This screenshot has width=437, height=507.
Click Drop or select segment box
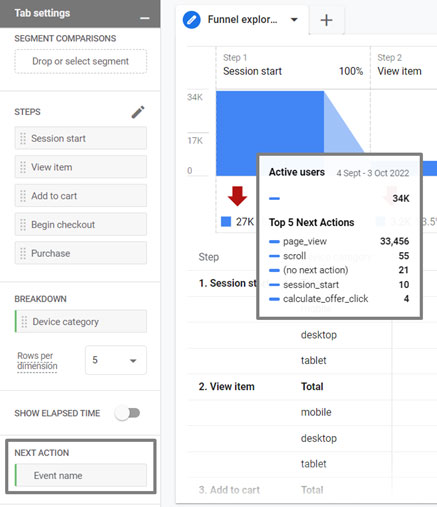81,61
